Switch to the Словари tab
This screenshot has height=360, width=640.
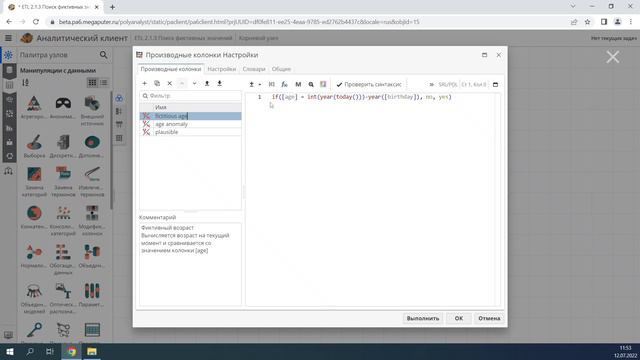click(x=254, y=69)
